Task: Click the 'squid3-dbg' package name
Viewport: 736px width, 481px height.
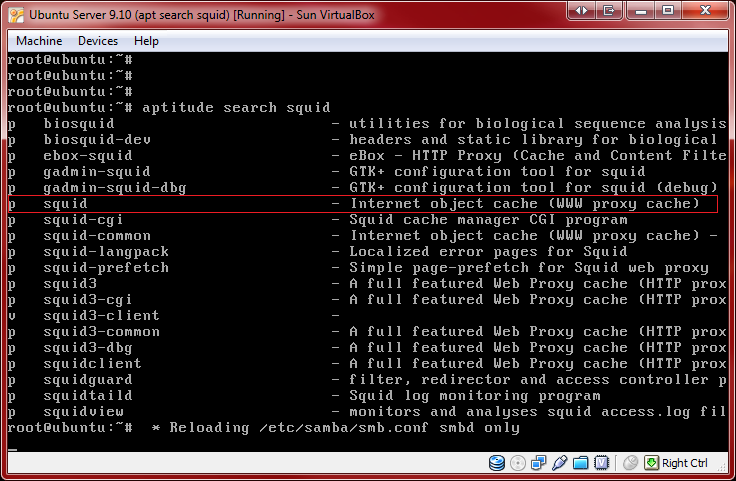Action: [88, 347]
